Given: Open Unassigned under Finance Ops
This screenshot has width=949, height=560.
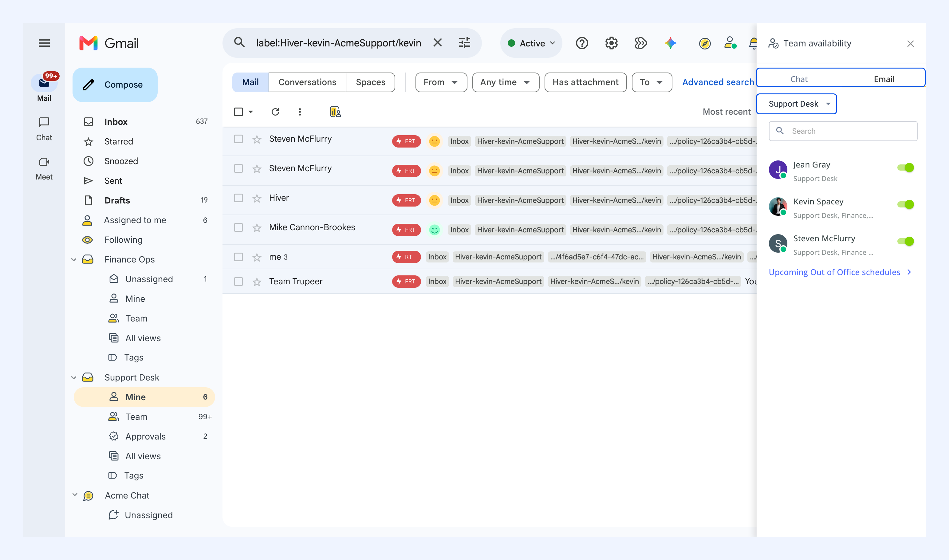Looking at the screenshot, I should click(x=144, y=279).
